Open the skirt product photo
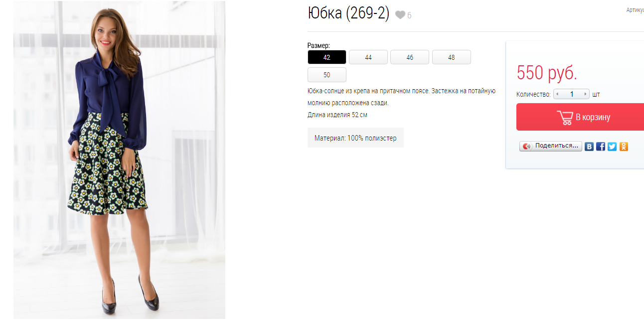 (x=119, y=160)
